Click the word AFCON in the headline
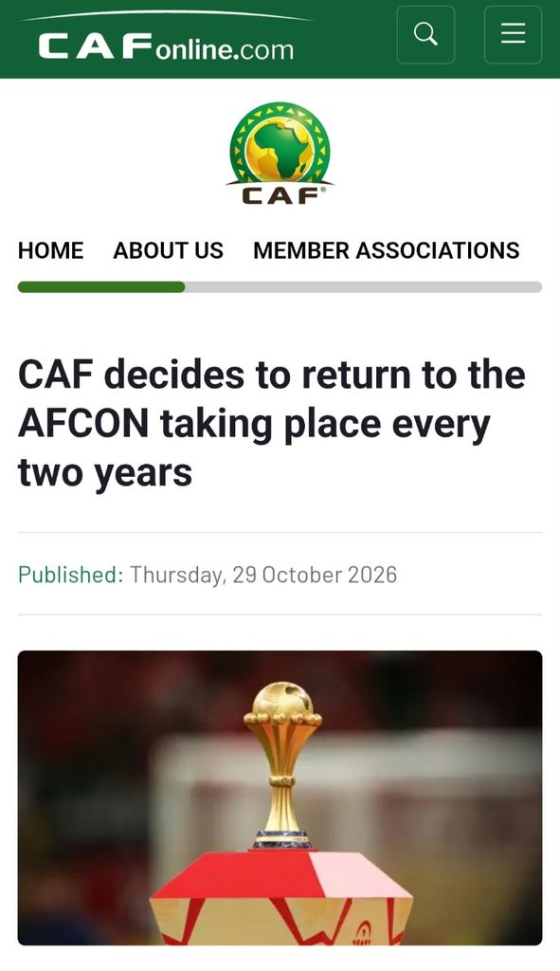 83,425
